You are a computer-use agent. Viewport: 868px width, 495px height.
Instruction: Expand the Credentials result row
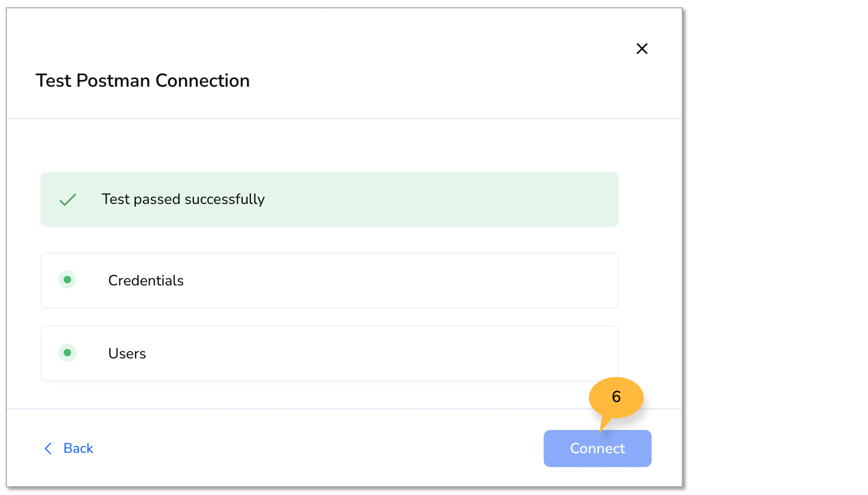(x=329, y=280)
